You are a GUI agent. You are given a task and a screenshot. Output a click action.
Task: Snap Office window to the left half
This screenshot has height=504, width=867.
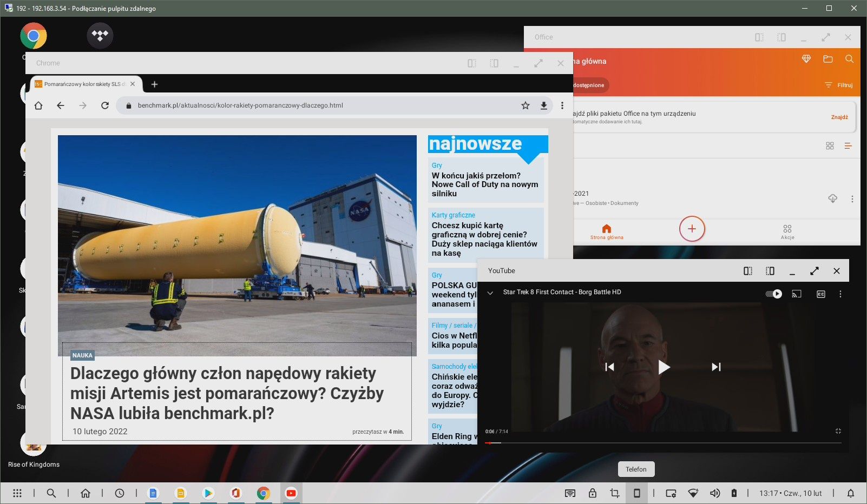click(x=759, y=37)
